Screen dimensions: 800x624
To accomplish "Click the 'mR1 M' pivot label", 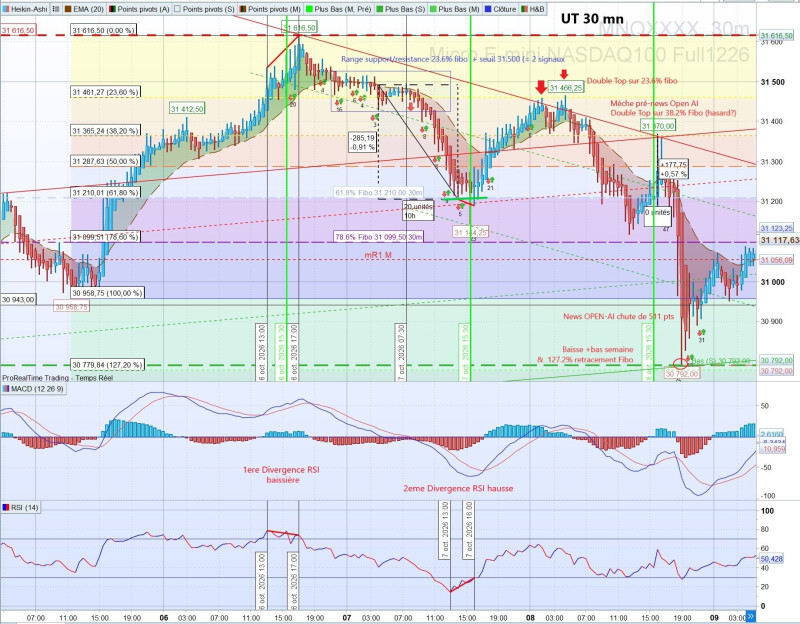I will (x=378, y=255).
